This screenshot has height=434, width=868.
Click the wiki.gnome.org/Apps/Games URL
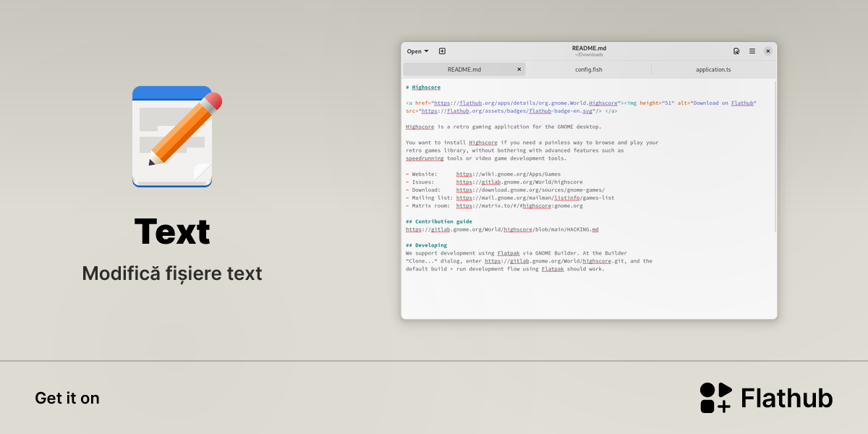pos(509,174)
